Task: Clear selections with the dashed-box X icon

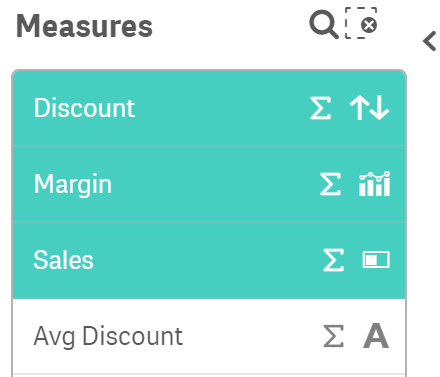Action: [x=361, y=23]
